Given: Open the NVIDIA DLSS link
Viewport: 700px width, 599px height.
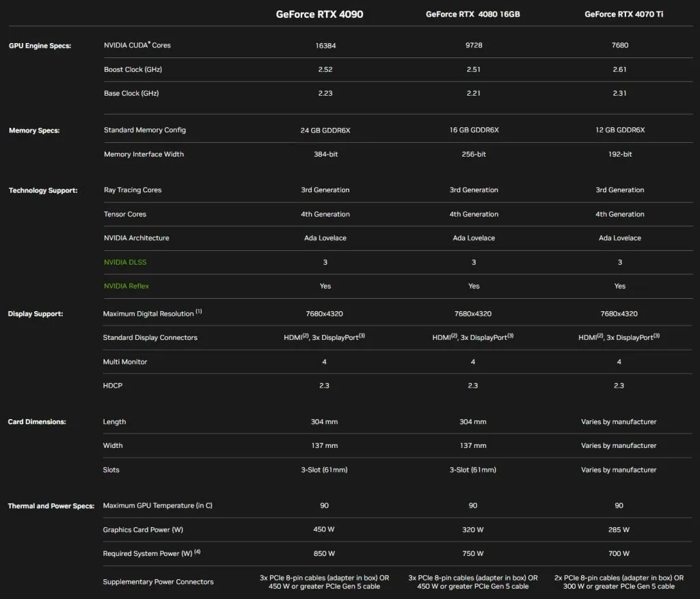Looking at the screenshot, I should click(x=125, y=262).
